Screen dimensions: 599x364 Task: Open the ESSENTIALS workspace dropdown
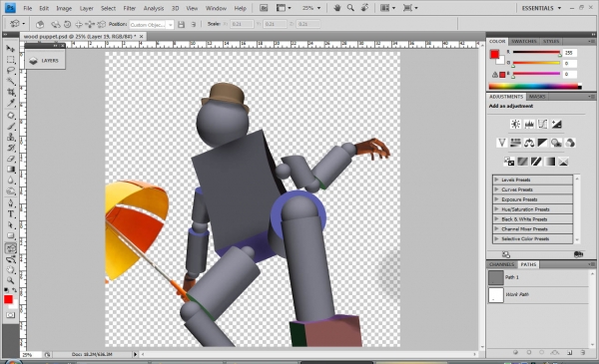(x=541, y=8)
